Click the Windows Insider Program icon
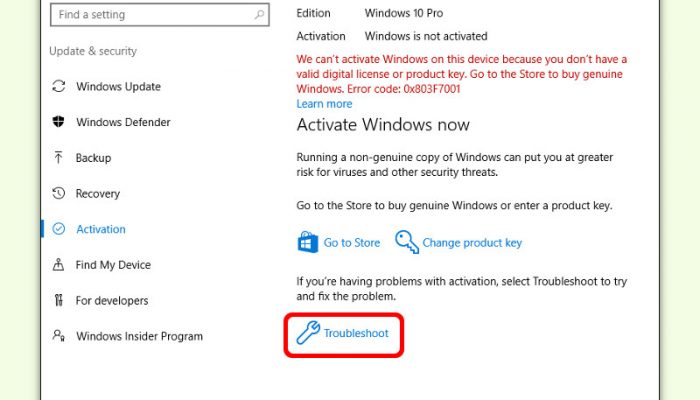This screenshot has width=700, height=400. [x=58, y=335]
